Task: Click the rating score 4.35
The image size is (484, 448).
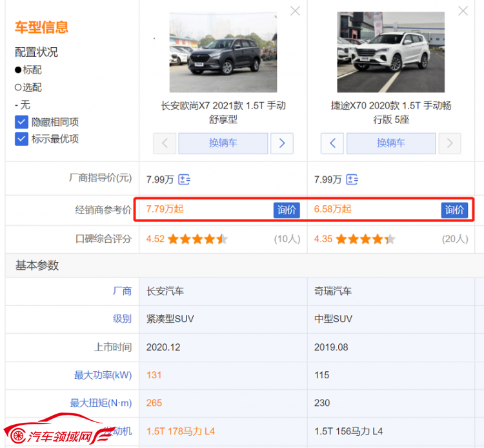Action: click(323, 239)
